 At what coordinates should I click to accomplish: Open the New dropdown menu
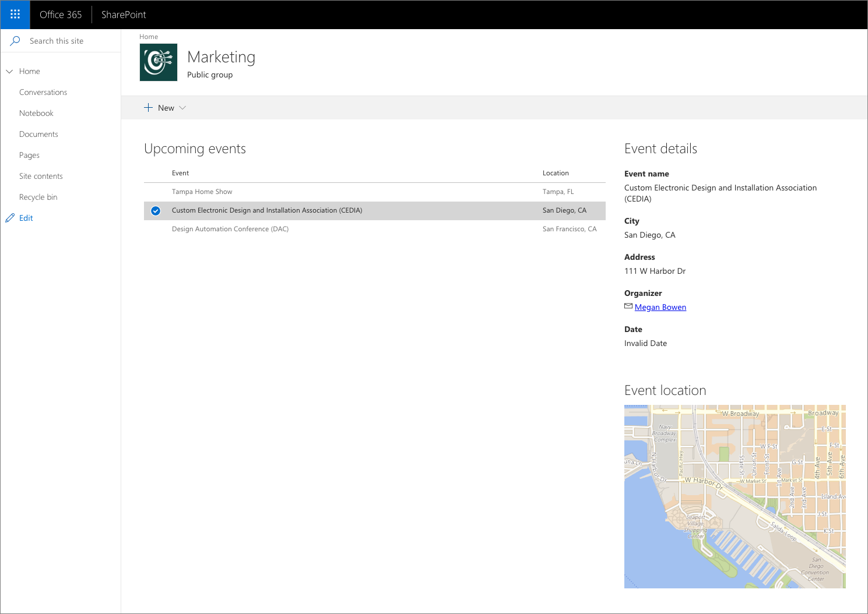(x=182, y=108)
